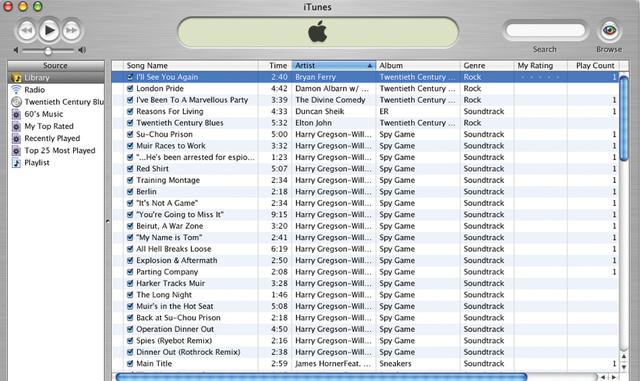Select the song Spies (Ryebot Remix)
640x381 pixels.
coord(174,340)
